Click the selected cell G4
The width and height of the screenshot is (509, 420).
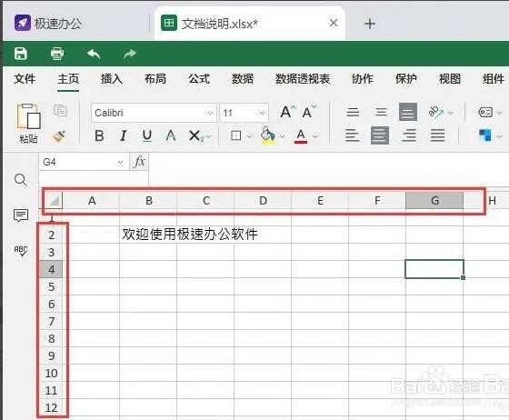[434, 269]
